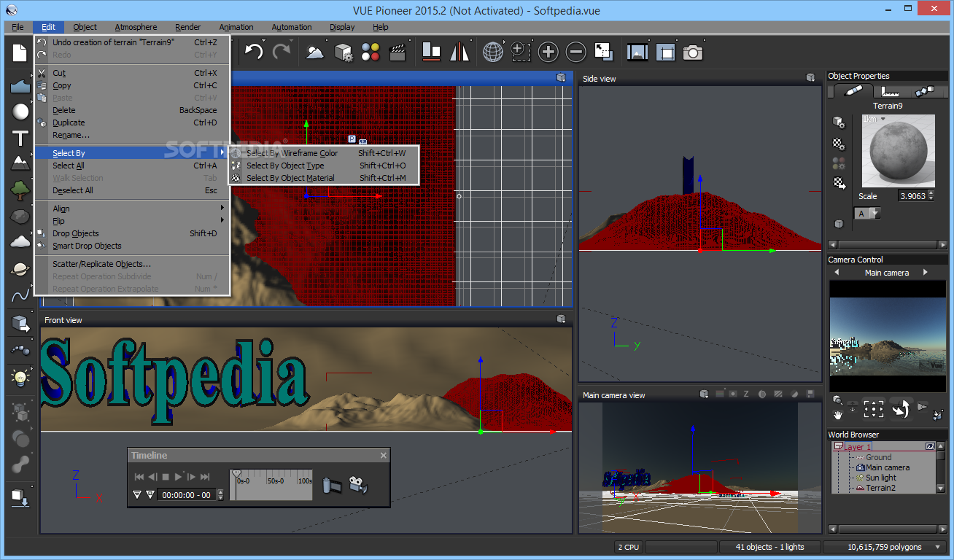Select the planet tool in left toolbar
The height and width of the screenshot is (560, 954).
pos(20,269)
